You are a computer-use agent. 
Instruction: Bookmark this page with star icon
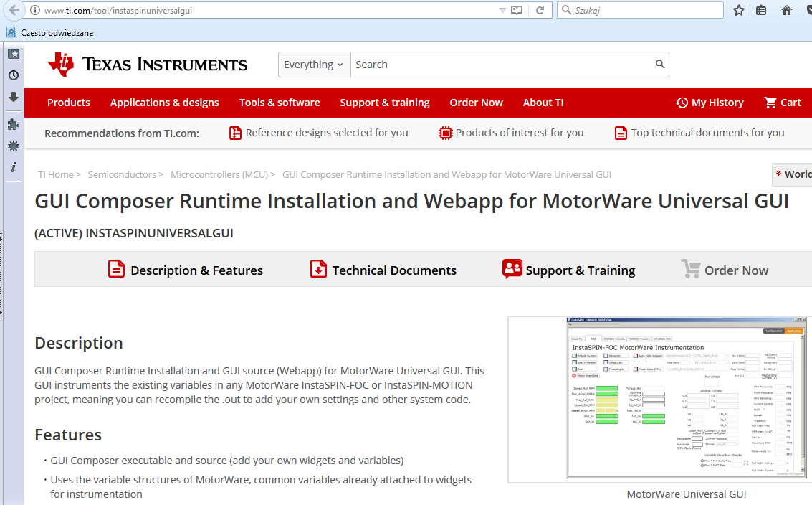click(739, 10)
